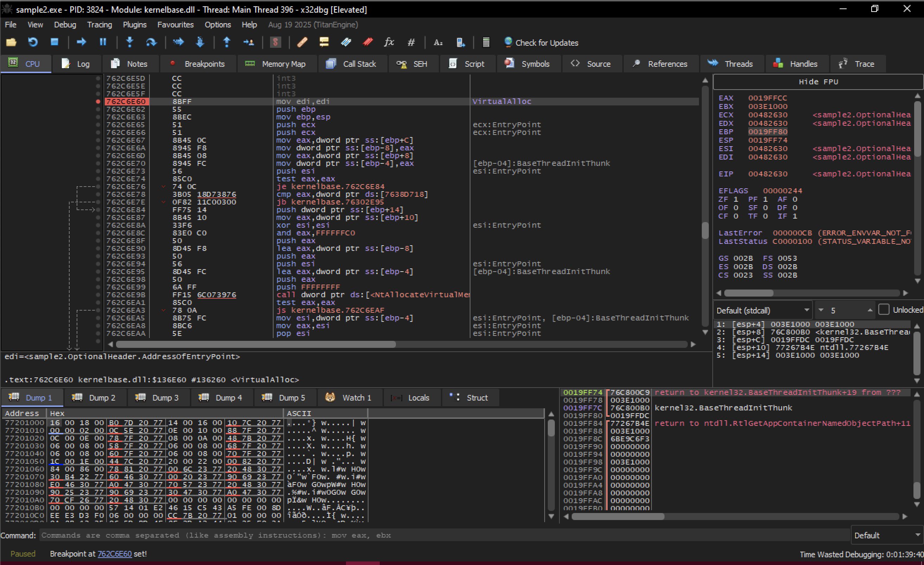Toggle breakpoint bullet beside address 762C6E62
Screen dimensions: 924x565
[x=98, y=109]
